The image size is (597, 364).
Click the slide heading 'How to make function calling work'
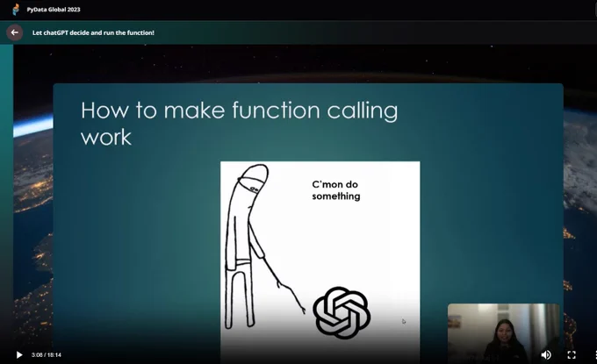239,124
